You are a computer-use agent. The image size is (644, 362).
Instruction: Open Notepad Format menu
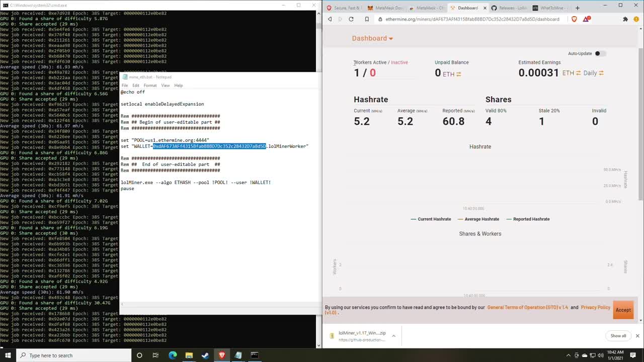click(150, 85)
